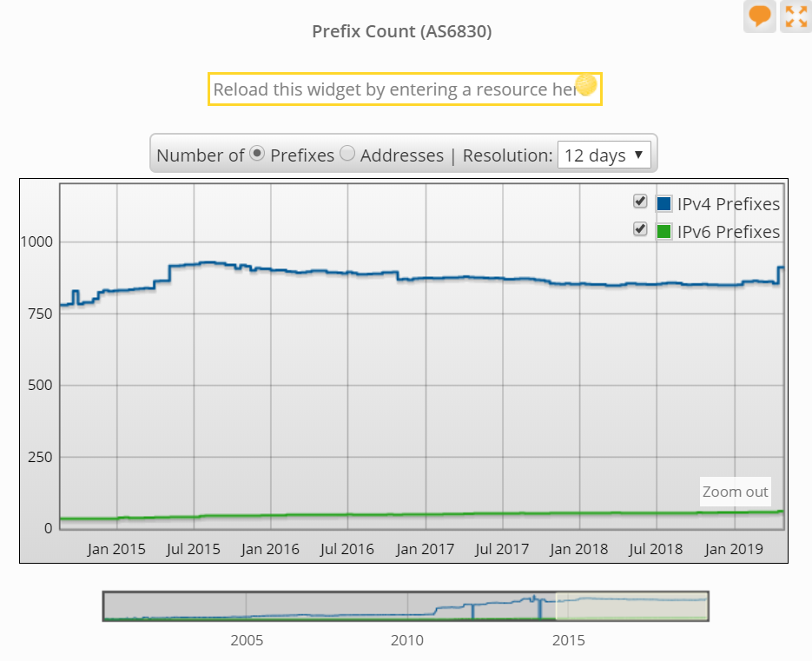Screen dimensions: 812x661
Task: Click the Jan 2017 x-axis label
Action: 426,549
